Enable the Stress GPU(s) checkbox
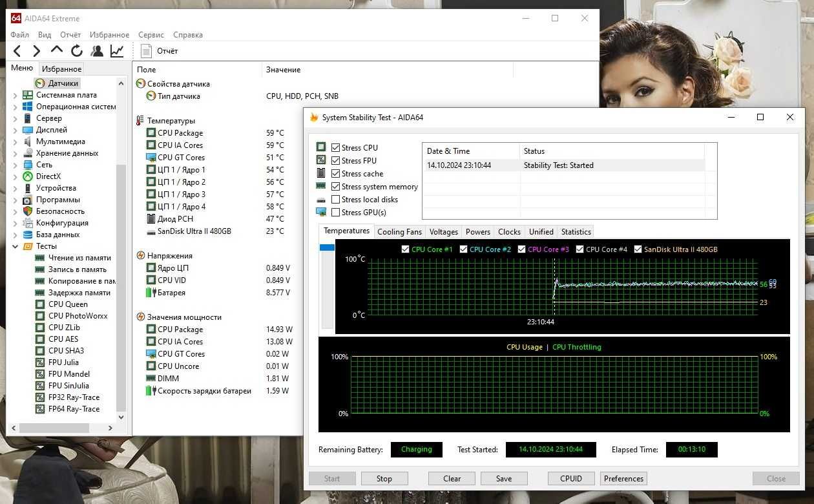Screen dimensions: 814x504 pos(335,213)
